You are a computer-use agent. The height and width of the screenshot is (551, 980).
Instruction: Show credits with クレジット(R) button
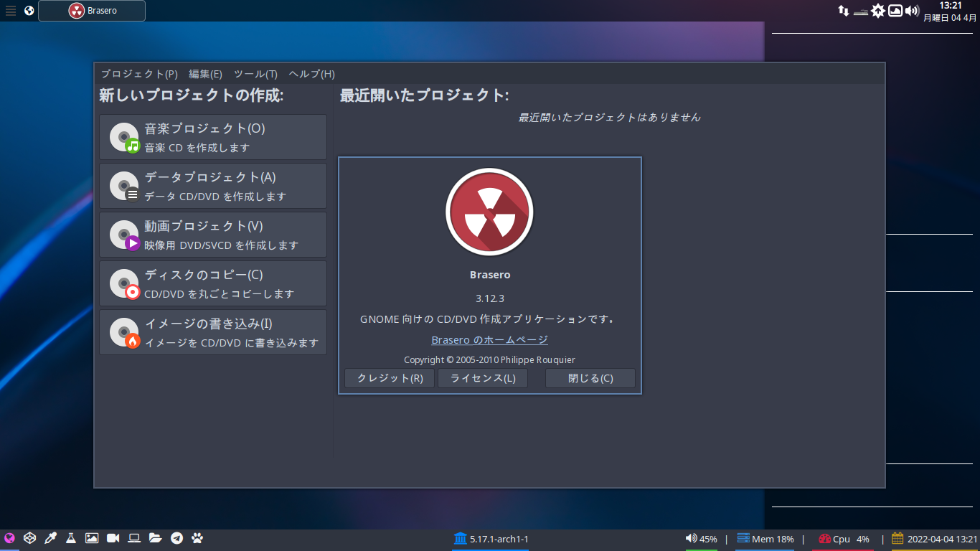pos(390,378)
